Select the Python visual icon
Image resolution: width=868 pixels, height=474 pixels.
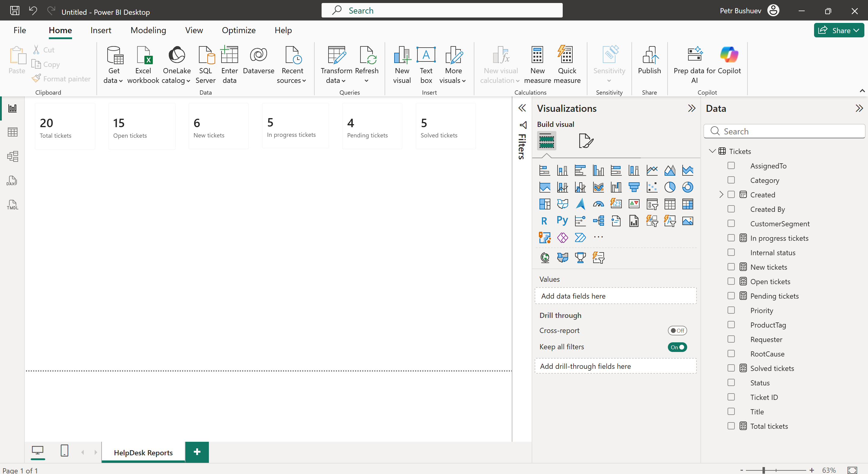[562, 221]
